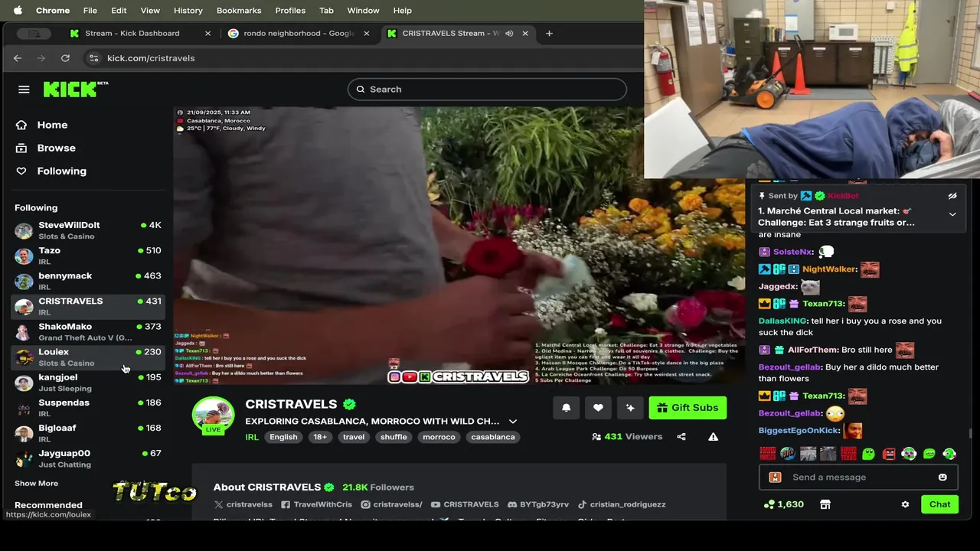The height and width of the screenshot is (551, 980).
Task: Go to Home in the sidebar
Action: tap(52, 125)
